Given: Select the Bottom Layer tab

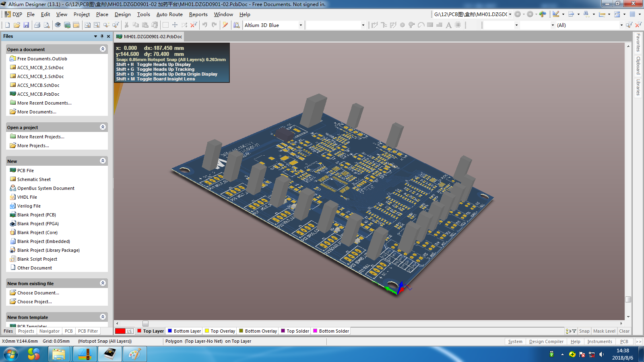Looking at the screenshot, I should [x=184, y=331].
